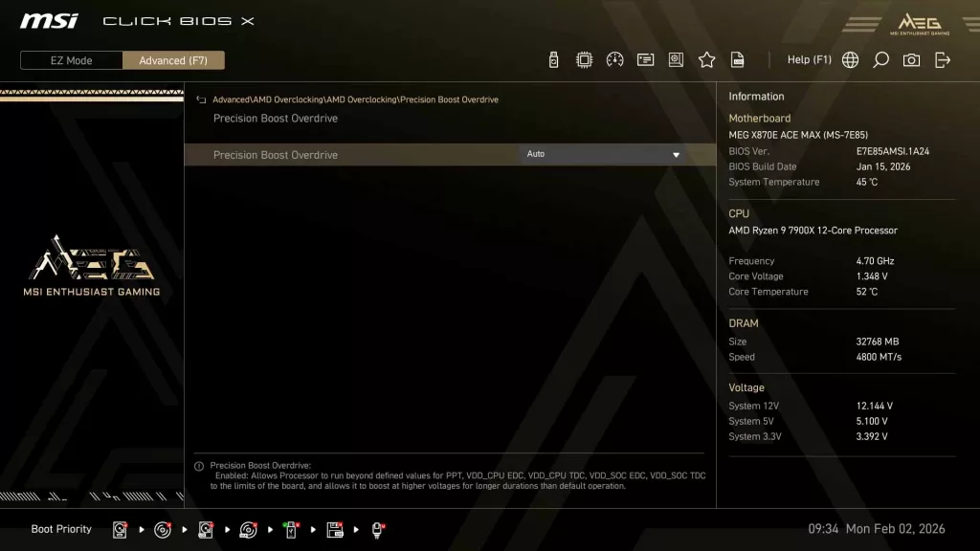Open search with the magnifier icon
This screenshot has height=551, width=980.
pyautogui.click(x=880, y=59)
